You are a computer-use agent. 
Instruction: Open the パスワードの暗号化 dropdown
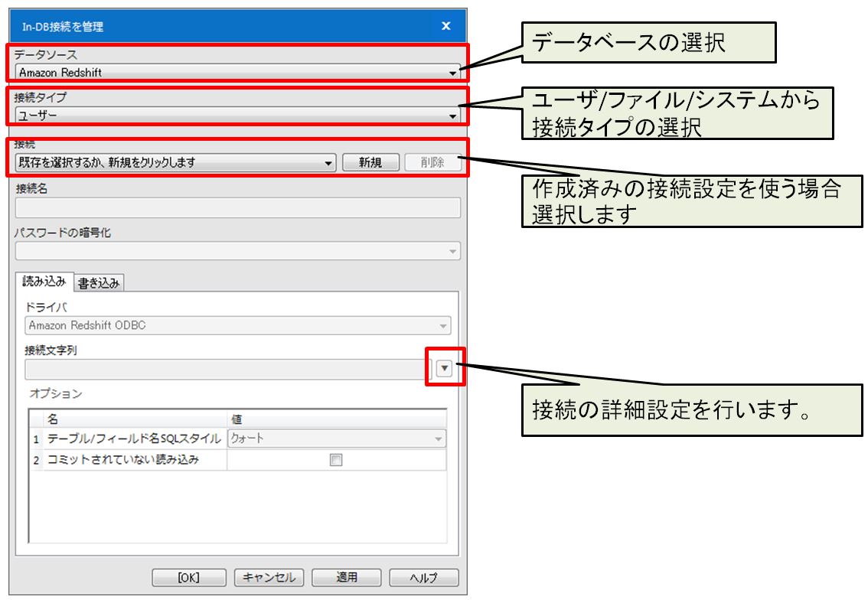(x=237, y=251)
